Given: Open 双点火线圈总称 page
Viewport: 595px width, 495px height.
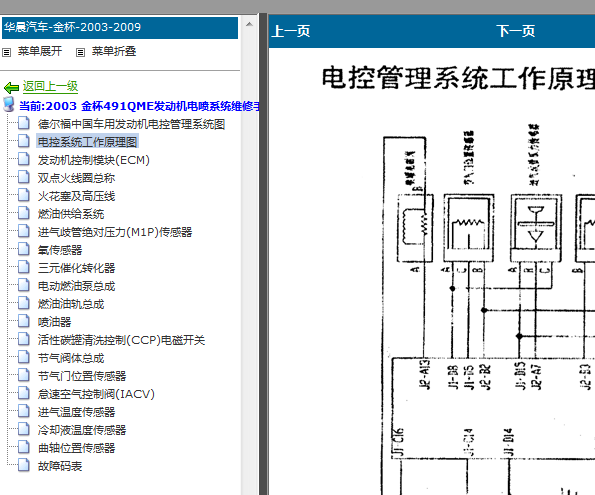Looking at the screenshot, I should [x=76, y=178].
